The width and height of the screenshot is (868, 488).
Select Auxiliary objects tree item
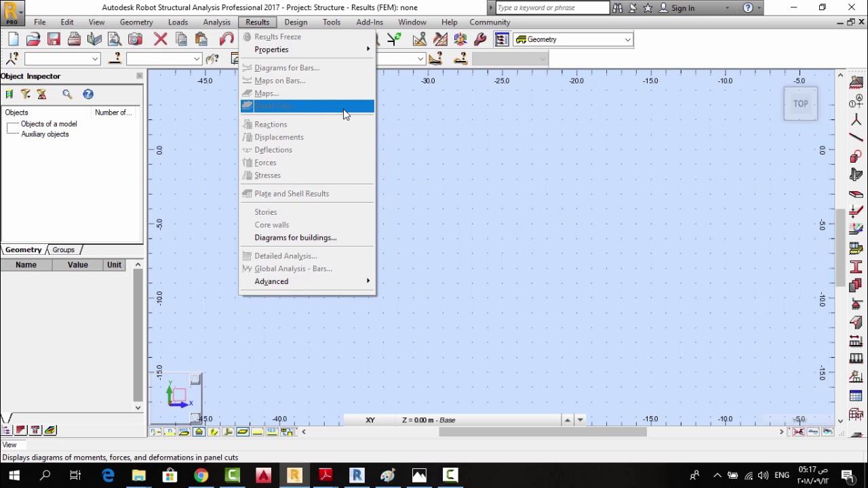coord(45,134)
